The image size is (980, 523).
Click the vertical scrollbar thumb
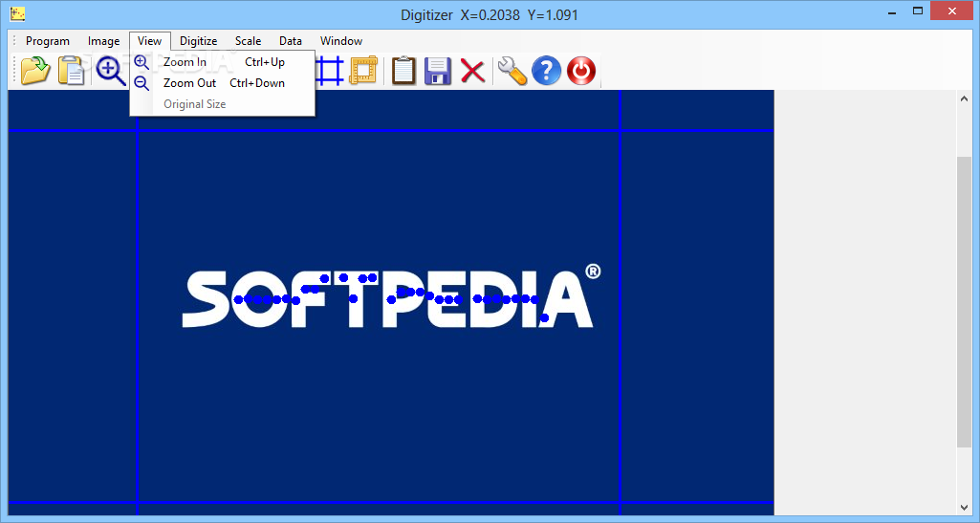(x=965, y=302)
